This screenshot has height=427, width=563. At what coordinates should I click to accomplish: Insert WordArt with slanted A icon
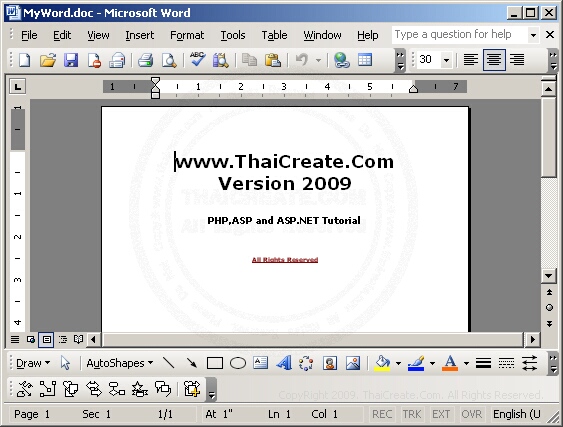(284, 363)
